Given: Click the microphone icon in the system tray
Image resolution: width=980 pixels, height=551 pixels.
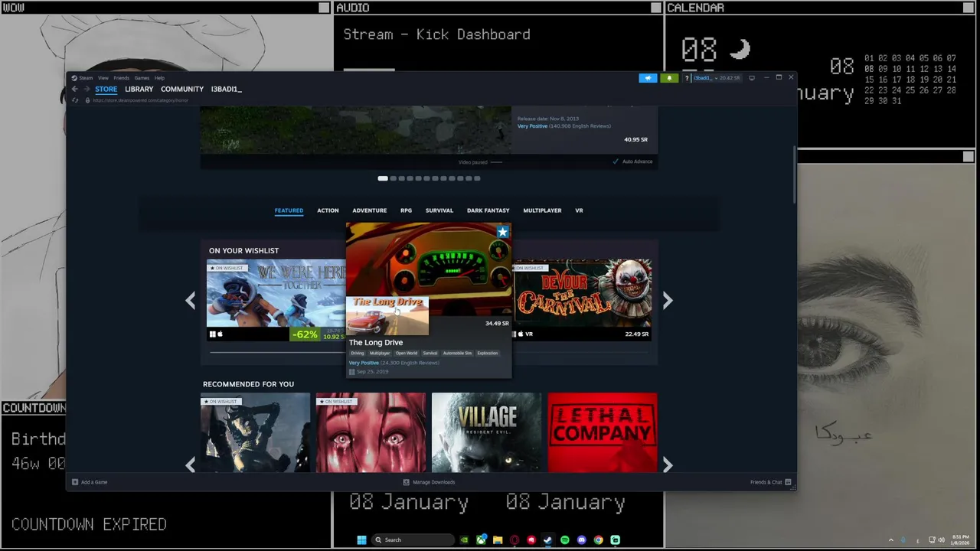Looking at the screenshot, I should (903, 540).
